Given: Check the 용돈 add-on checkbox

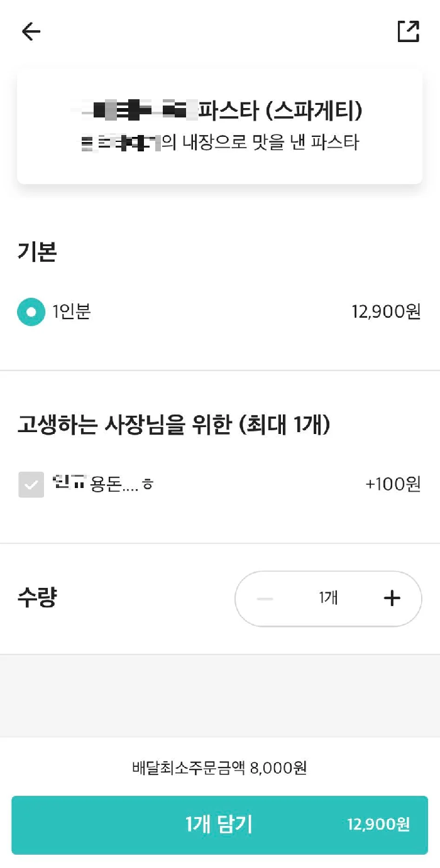Looking at the screenshot, I should [x=31, y=484].
